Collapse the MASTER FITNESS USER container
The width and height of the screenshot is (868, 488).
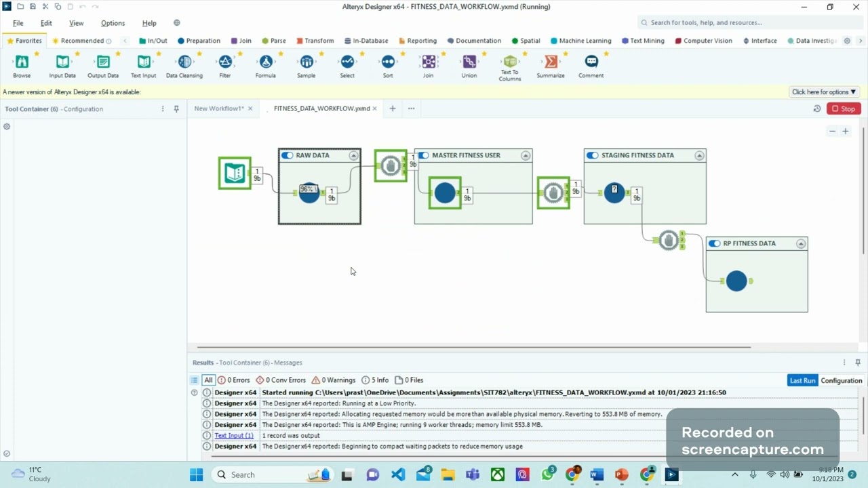pyautogui.click(x=526, y=155)
